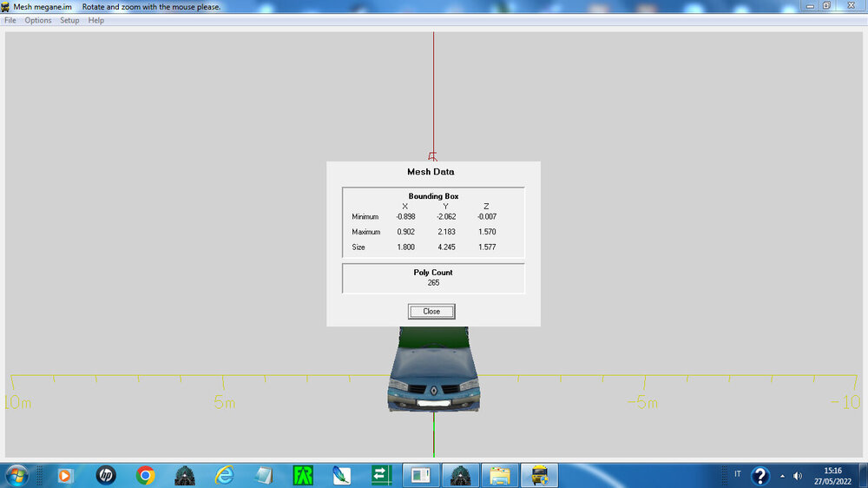Click the -5m ruler label
Screen dimensions: 868x488
(642, 403)
